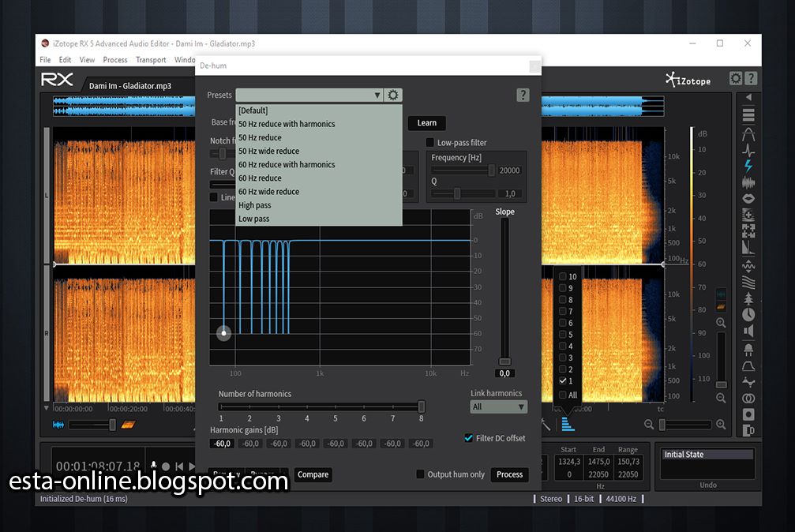Open the Leveler module icon

pos(748,265)
